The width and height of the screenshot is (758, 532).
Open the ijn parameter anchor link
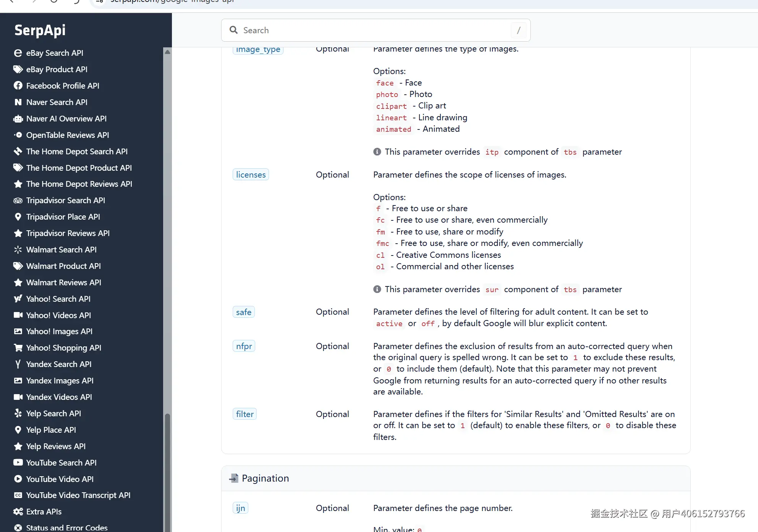(x=240, y=508)
